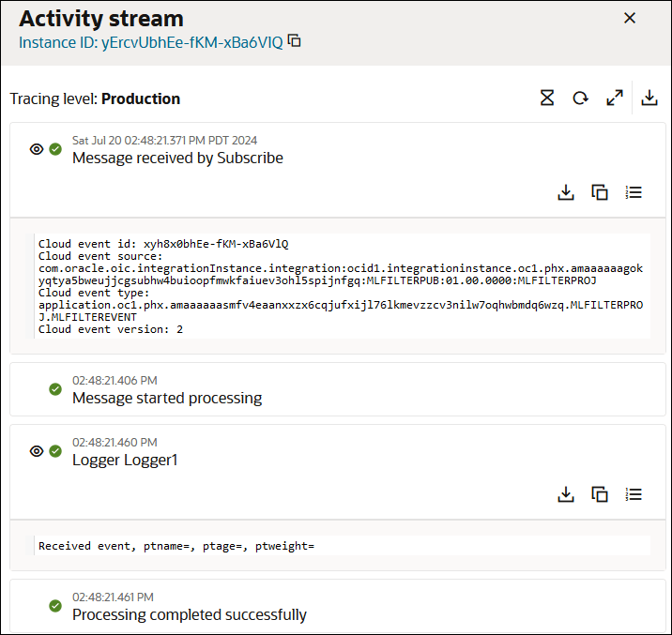Toggle line numbers for Logger1 payload
This screenshot has width=672, height=635.
click(x=634, y=494)
